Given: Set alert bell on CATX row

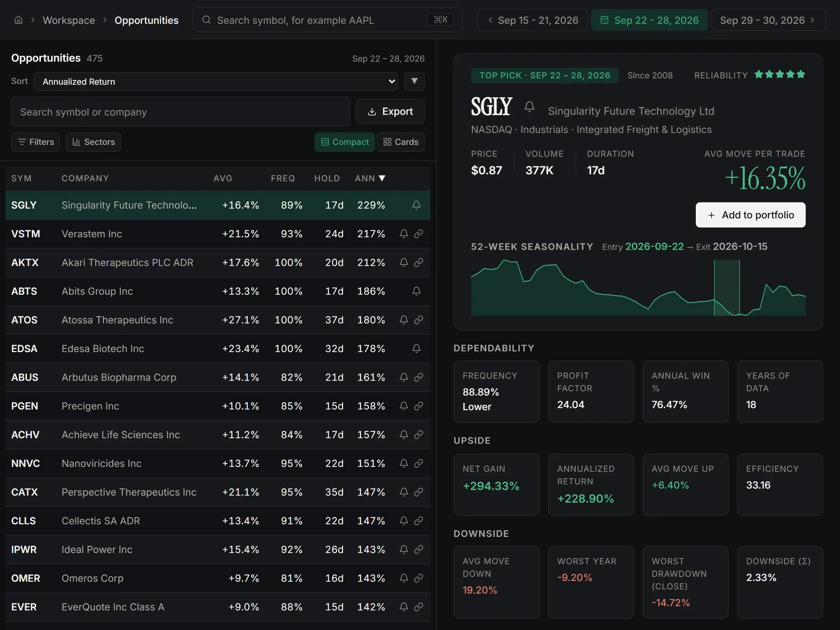Looking at the screenshot, I should pyautogui.click(x=404, y=492).
